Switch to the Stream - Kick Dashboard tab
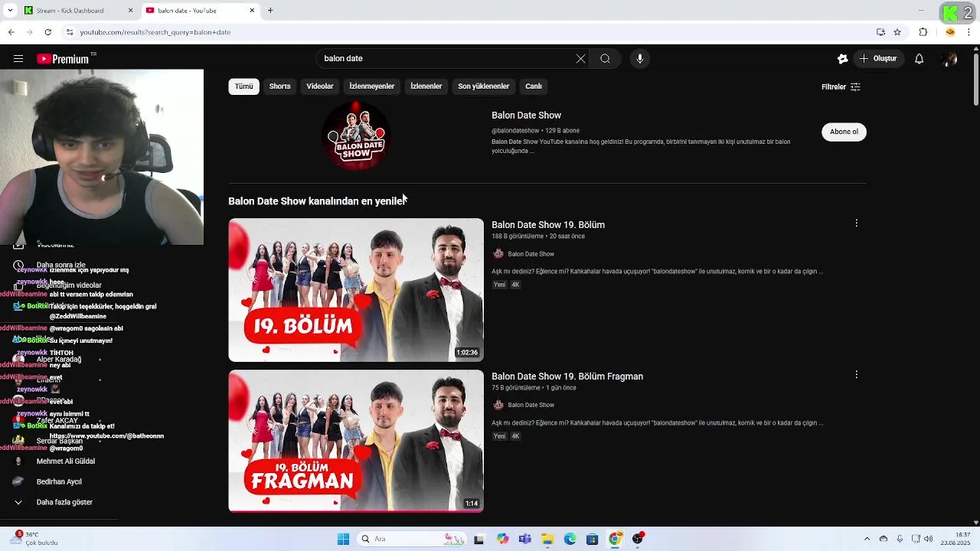 [x=70, y=11]
